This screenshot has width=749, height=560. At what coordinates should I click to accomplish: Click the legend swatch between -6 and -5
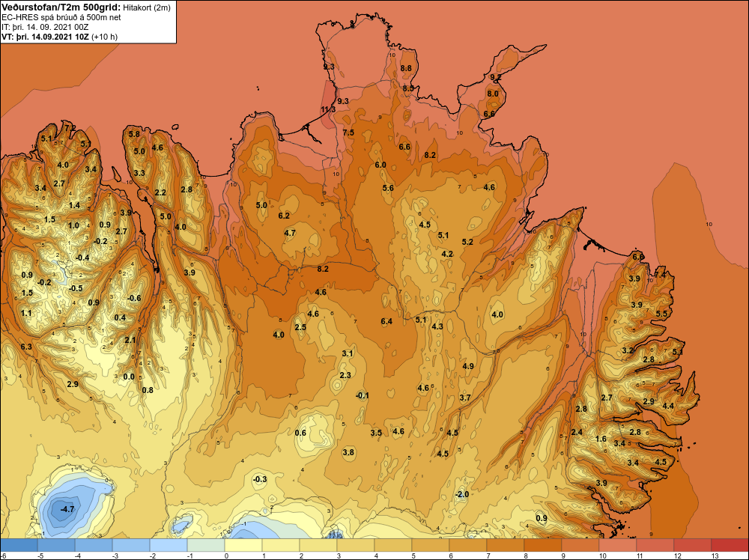[x=19, y=545]
